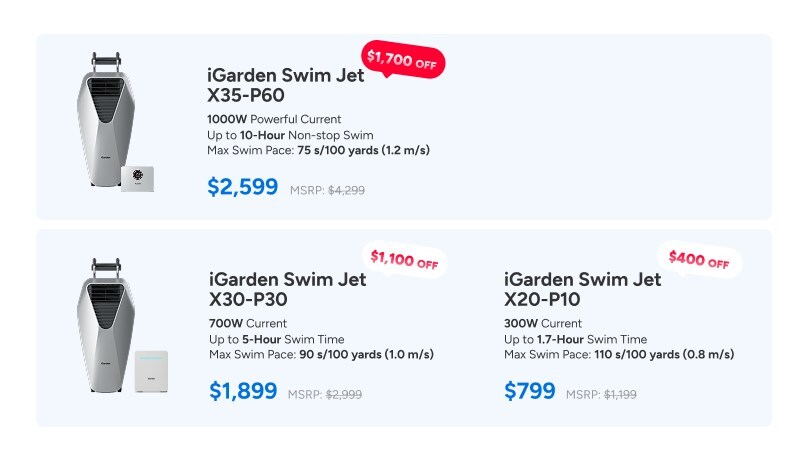Click the $1,899 sale price
The width and height of the screenshot is (800, 450).
[243, 391]
